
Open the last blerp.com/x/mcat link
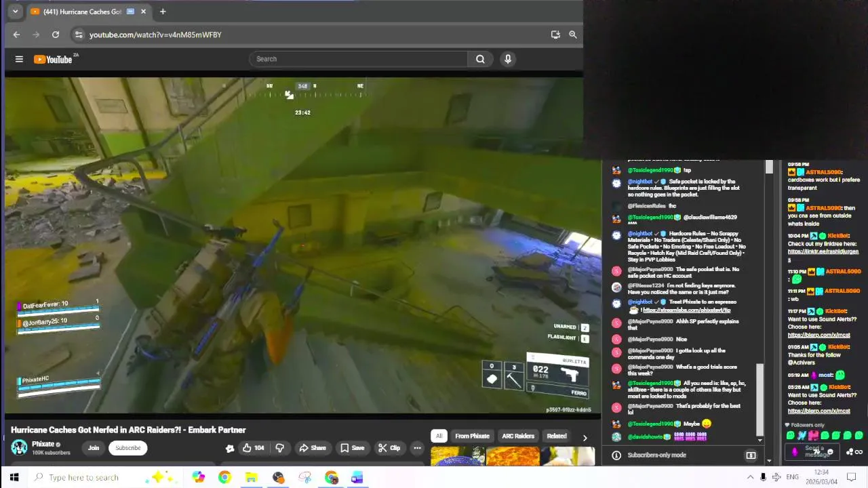tap(818, 411)
